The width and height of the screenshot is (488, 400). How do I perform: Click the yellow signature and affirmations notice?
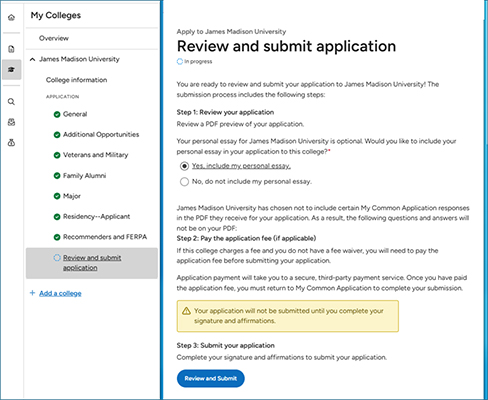click(288, 316)
